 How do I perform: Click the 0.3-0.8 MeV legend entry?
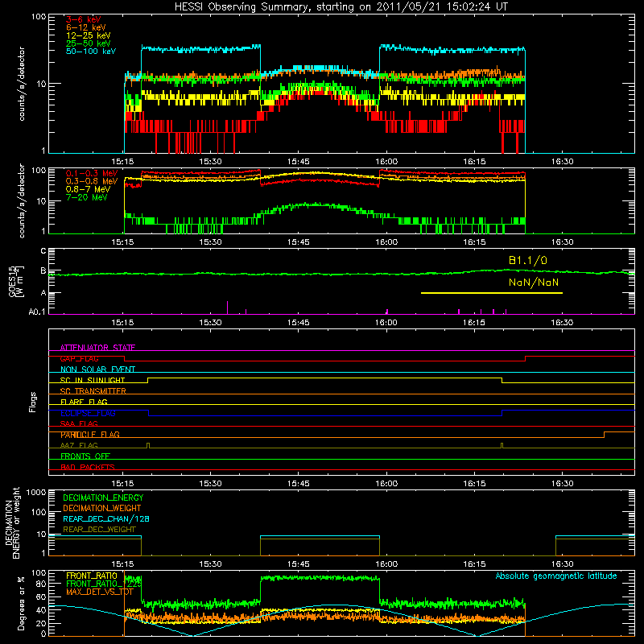(92, 181)
